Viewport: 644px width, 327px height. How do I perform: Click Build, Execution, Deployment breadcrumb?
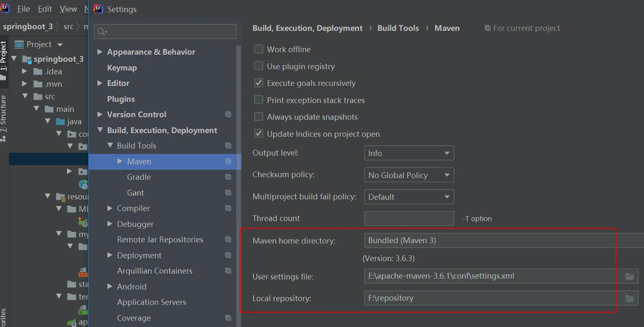[307, 28]
